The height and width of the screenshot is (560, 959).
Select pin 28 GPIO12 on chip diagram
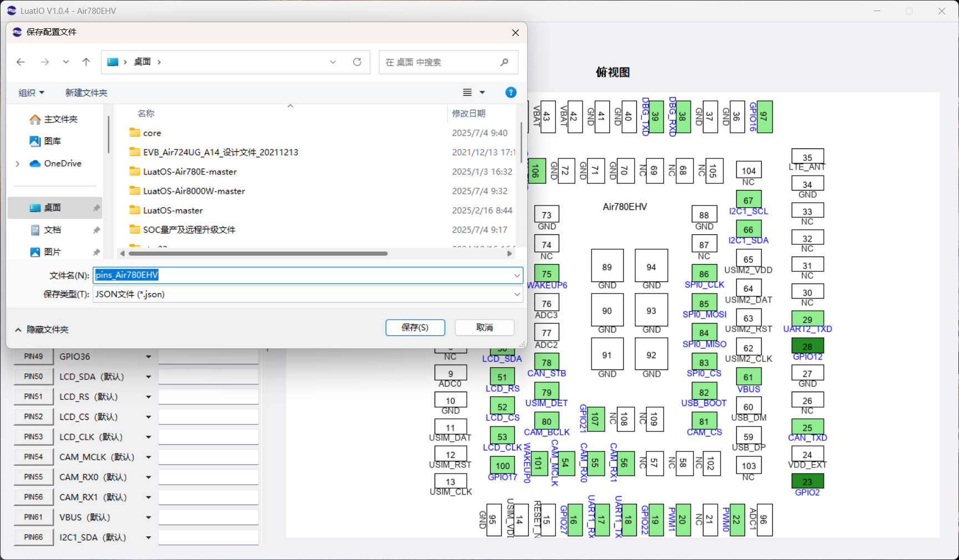807,346
